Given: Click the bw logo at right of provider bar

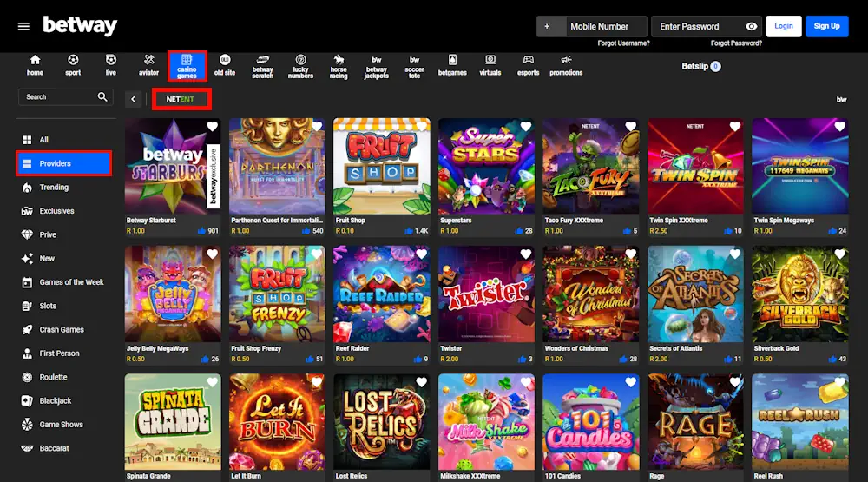Looking at the screenshot, I should tap(841, 100).
